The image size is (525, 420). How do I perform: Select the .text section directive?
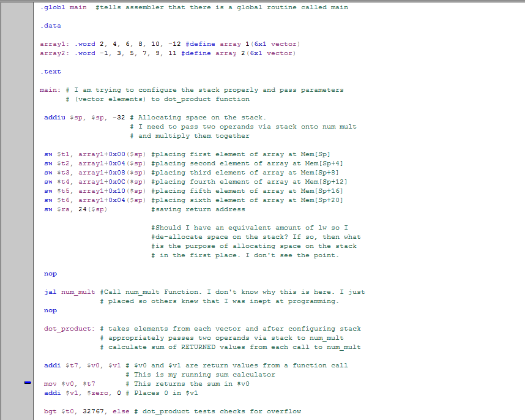click(50, 71)
